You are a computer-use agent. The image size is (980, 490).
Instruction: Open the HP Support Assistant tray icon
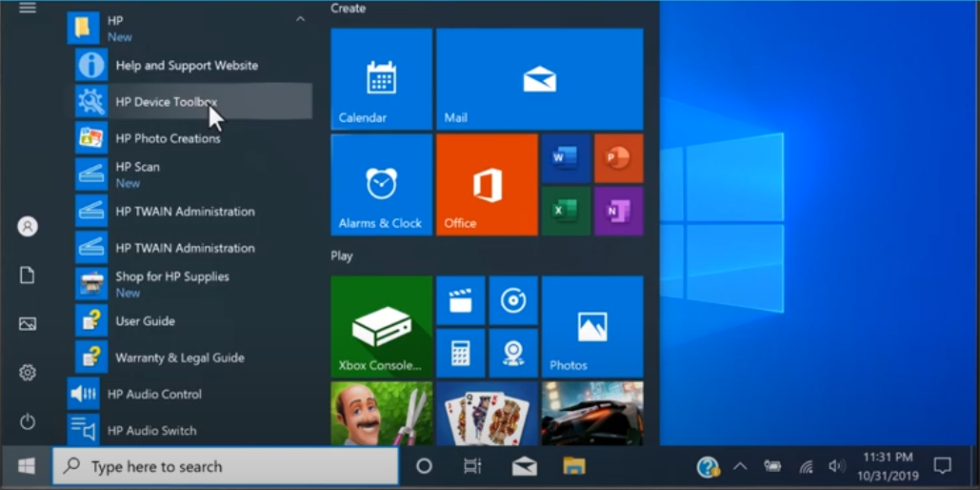pyautogui.click(x=709, y=466)
